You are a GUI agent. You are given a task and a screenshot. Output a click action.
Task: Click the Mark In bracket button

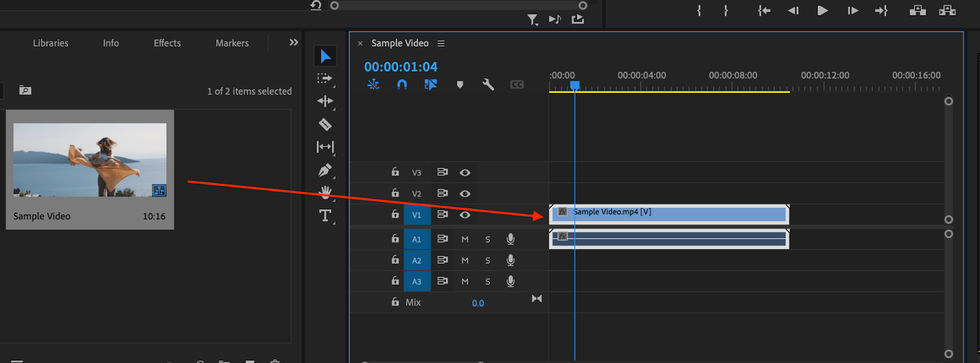click(x=699, y=10)
